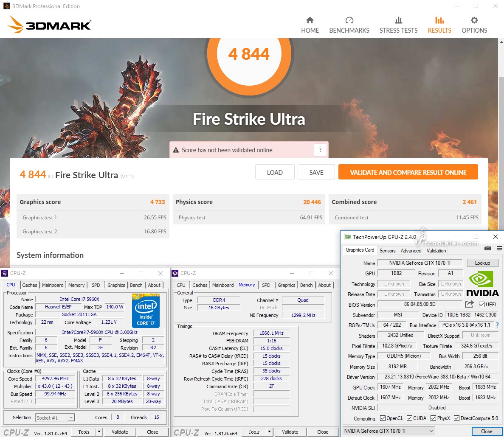The height and width of the screenshot is (437, 504).
Task: Open the STRESS TESTS section
Action: tap(398, 25)
